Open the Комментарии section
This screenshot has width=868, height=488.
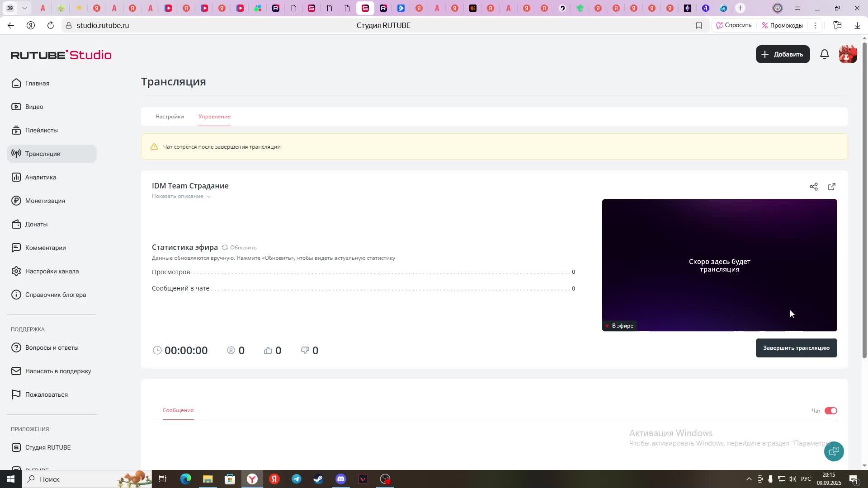(45, 248)
